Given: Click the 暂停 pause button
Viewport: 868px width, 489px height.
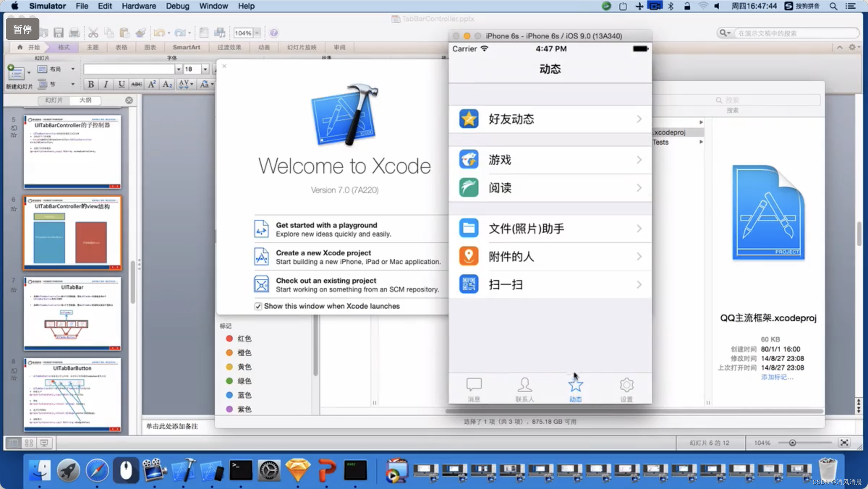Looking at the screenshot, I should coord(22,29).
